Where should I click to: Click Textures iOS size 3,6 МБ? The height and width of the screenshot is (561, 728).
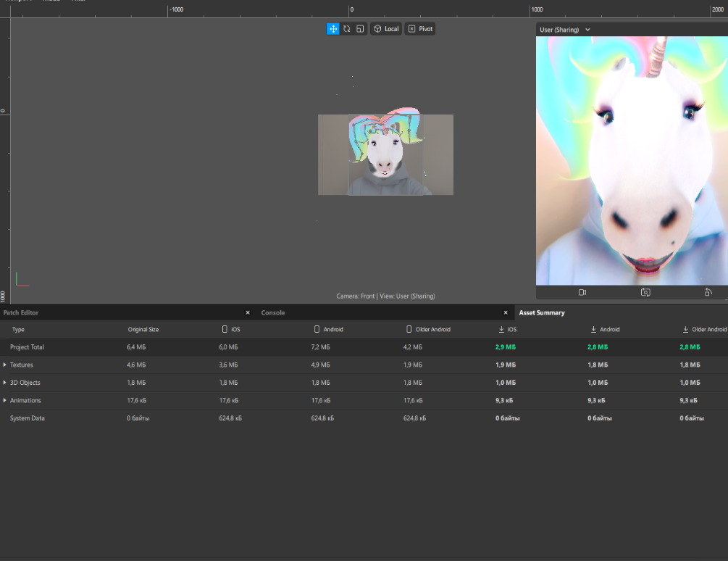pos(228,365)
